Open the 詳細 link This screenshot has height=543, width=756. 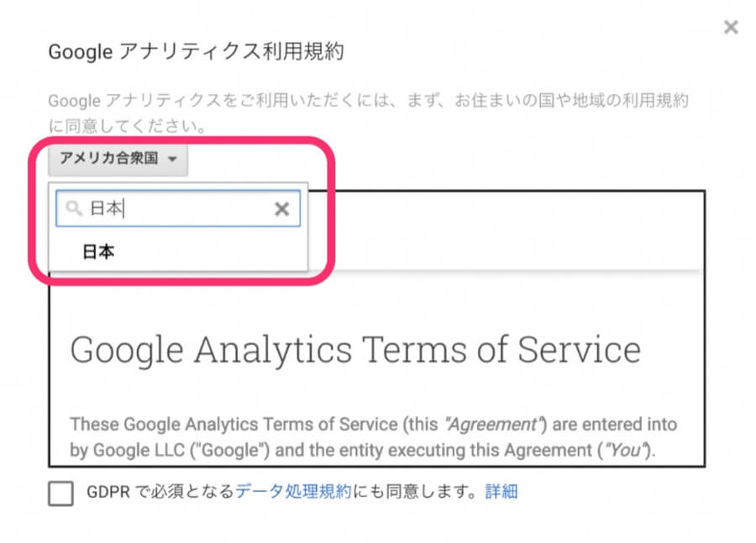[501, 492]
